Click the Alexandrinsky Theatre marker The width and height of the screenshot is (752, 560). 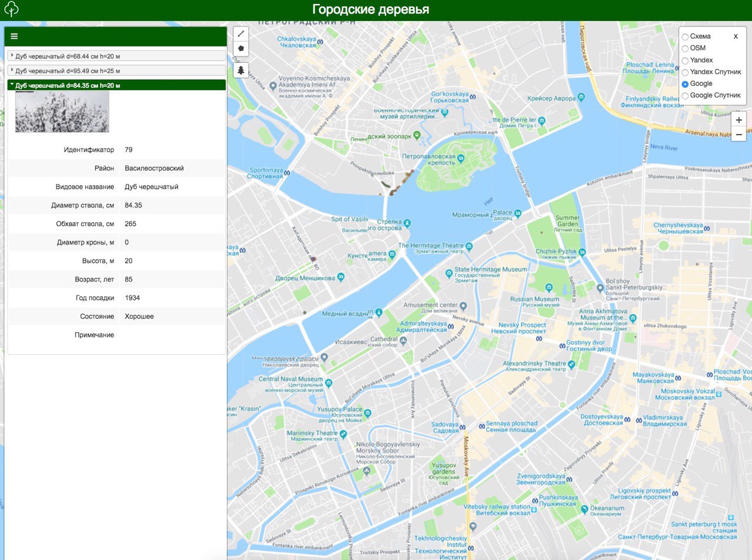pyautogui.click(x=571, y=365)
